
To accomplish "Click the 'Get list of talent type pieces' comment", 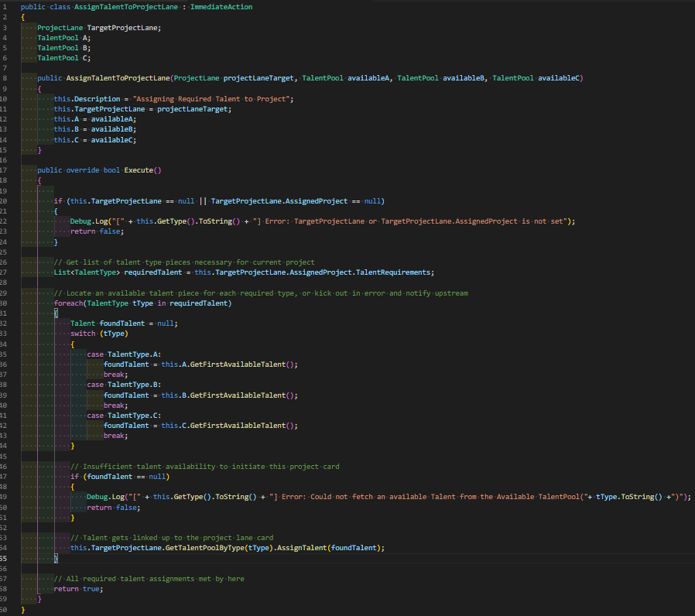I will pos(184,262).
